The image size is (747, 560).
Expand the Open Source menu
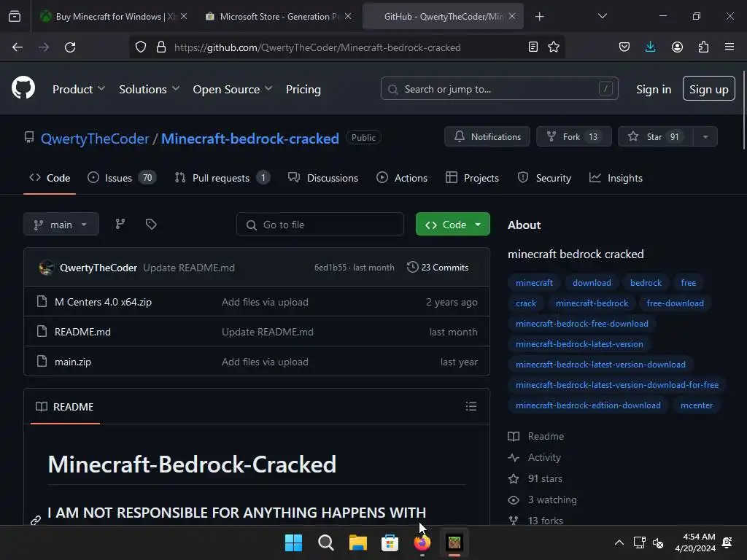point(233,89)
